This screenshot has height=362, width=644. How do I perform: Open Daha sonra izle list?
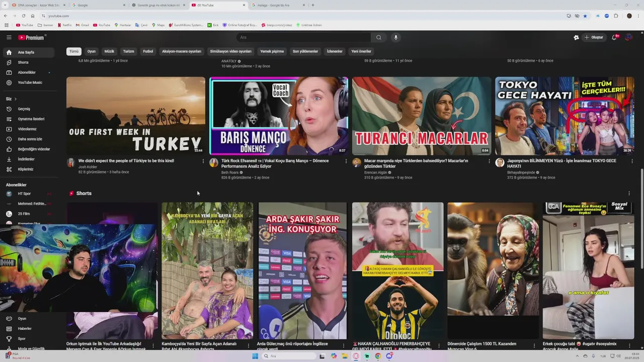(30, 139)
